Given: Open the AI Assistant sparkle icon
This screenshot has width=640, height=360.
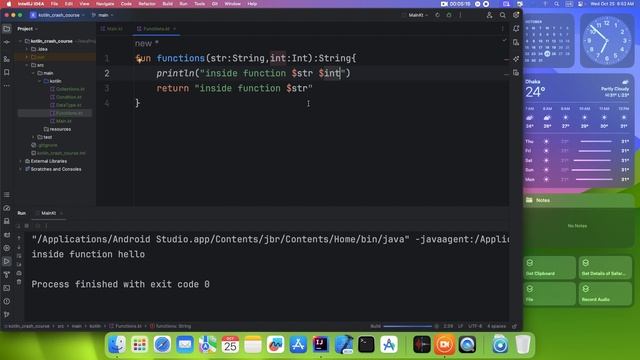Looking at the screenshot, I should [x=516, y=59].
